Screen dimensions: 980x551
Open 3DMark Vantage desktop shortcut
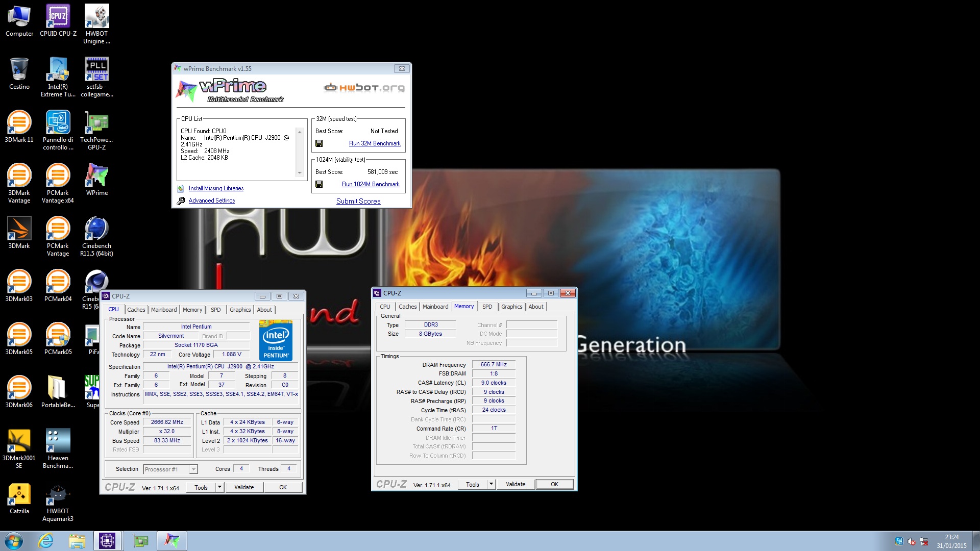coord(19,183)
